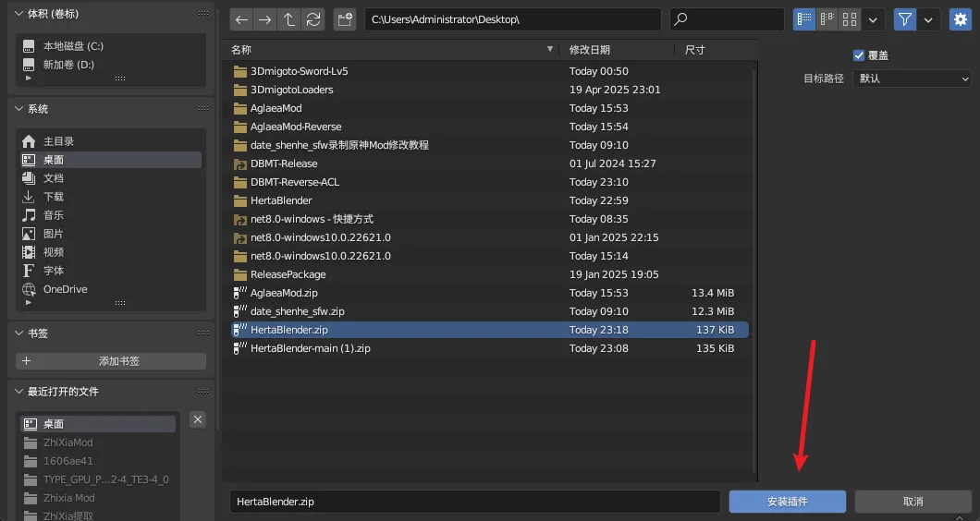This screenshot has width=980, height=521.
Task: Open OneDrive location
Action: click(x=111, y=289)
